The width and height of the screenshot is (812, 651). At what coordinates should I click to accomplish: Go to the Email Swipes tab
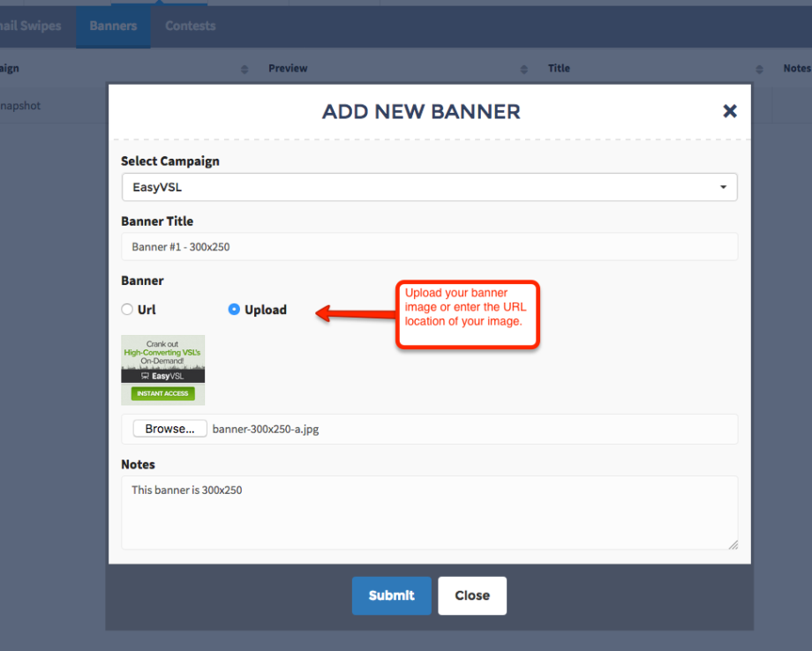31,26
